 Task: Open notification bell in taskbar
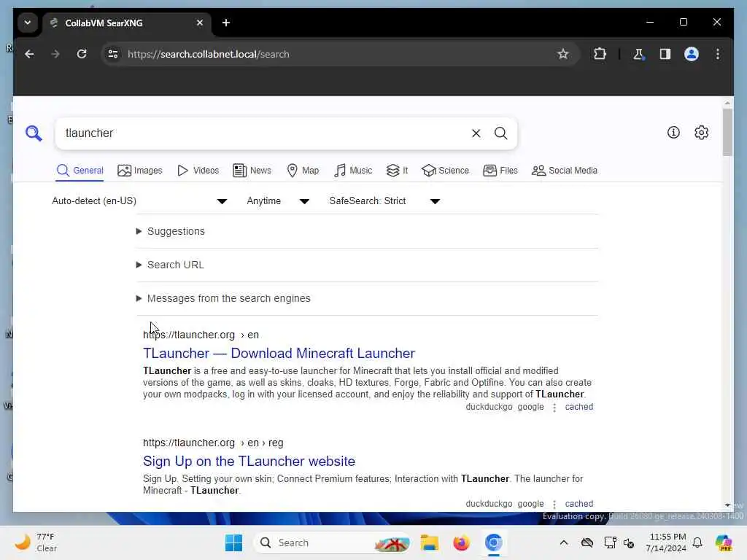697,542
